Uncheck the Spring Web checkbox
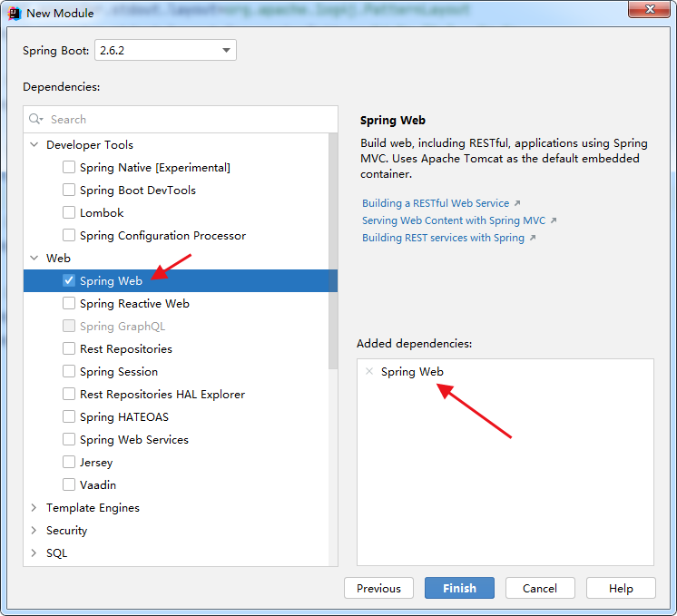 tap(69, 280)
